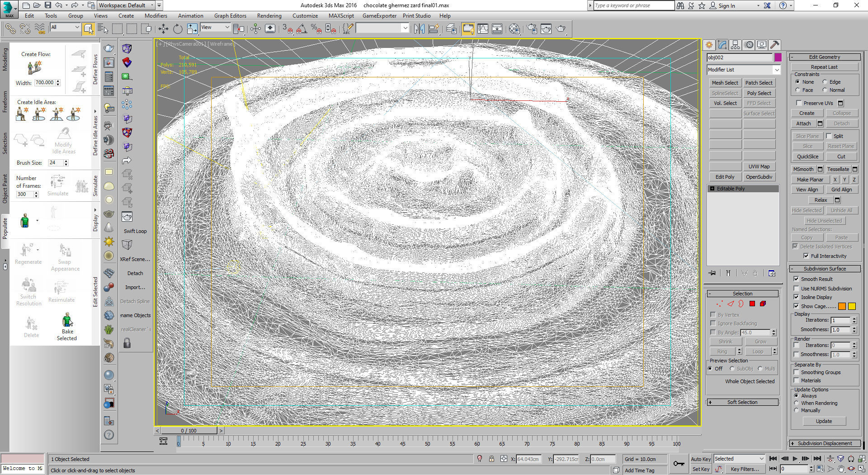This screenshot has height=475, width=868.
Task: Switch to Vertex sub-object level
Action: tap(719, 304)
